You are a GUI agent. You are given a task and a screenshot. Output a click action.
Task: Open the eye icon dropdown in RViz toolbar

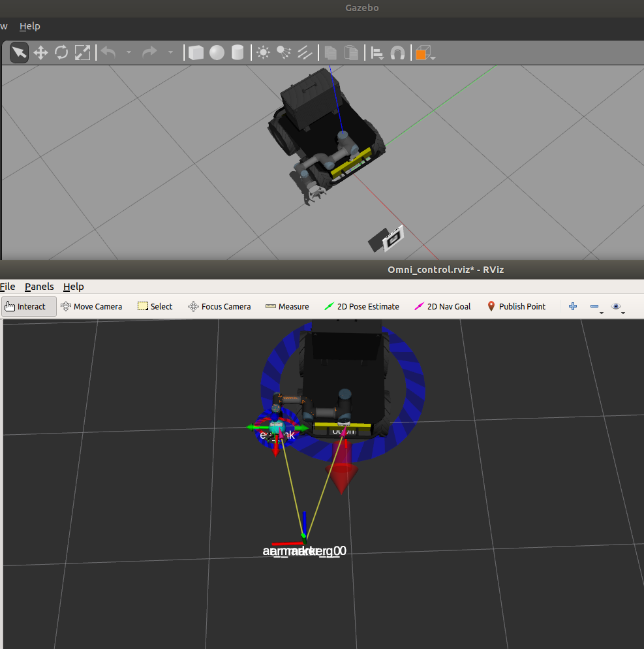click(x=622, y=313)
